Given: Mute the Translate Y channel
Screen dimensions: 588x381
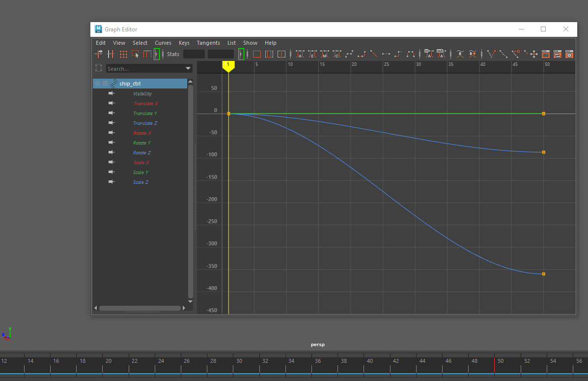Looking at the screenshot, I should click(x=112, y=113).
